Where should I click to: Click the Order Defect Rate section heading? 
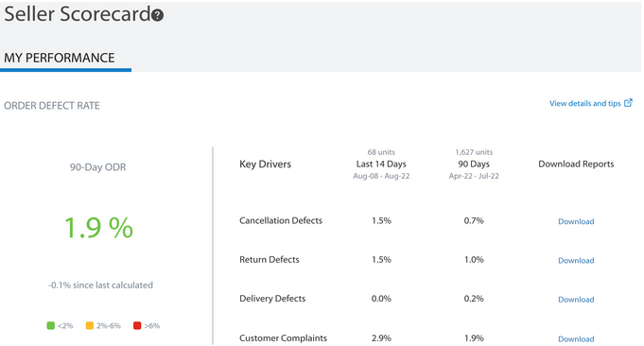pyautogui.click(x=52, y=106)
